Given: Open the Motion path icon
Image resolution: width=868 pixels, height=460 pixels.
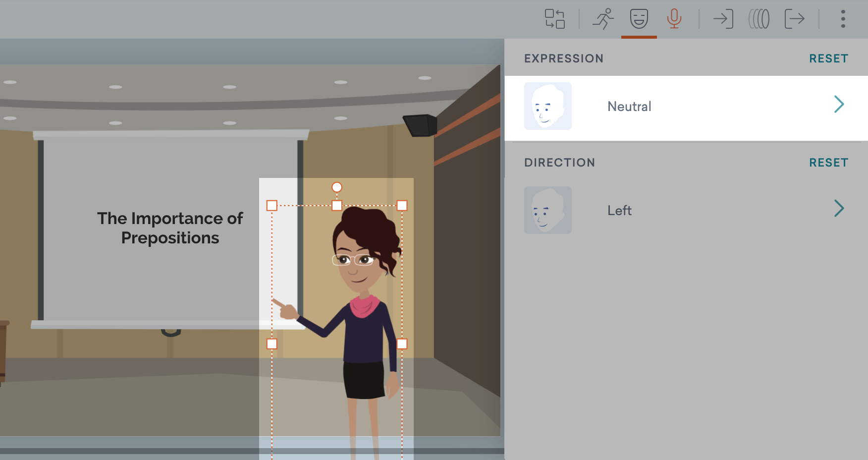Looking at the screenshot, I should pyautogui.click(x=759, y=19).
